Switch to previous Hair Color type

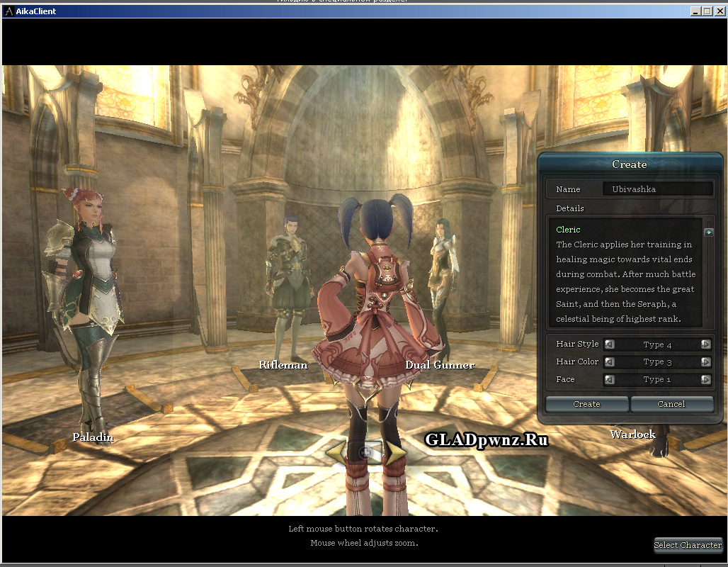coord(609,362)
